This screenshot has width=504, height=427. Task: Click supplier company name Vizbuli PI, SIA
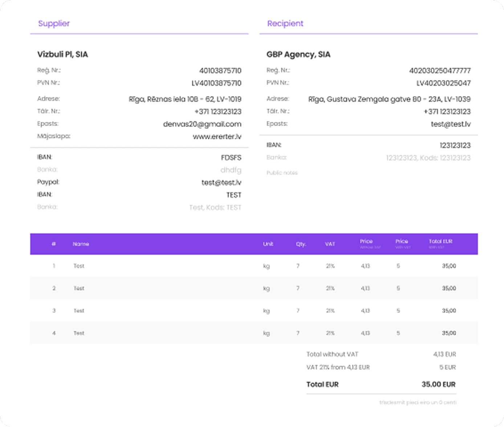(62, 54)
